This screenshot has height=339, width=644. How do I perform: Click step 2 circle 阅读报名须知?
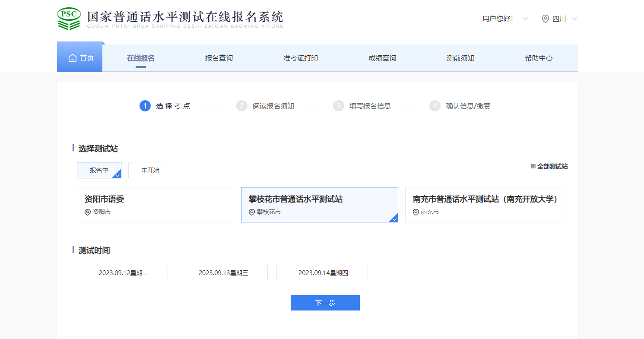click(242, 106)
